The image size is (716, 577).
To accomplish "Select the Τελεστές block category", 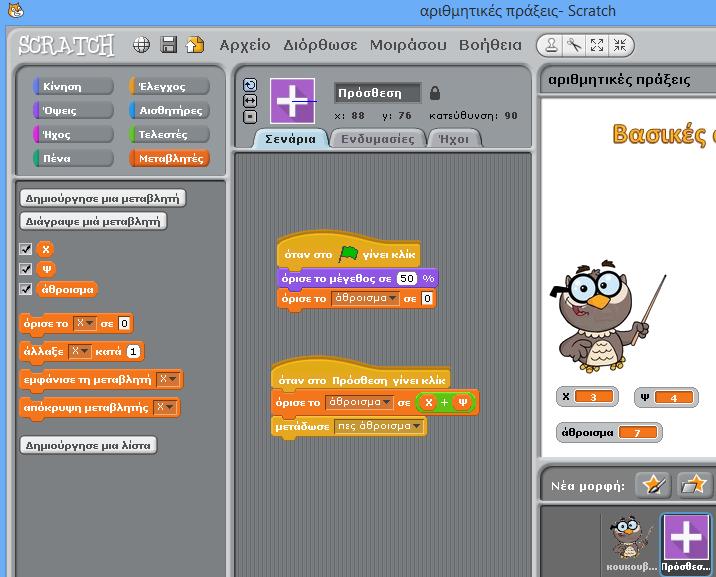I will (x=169, y=134).
